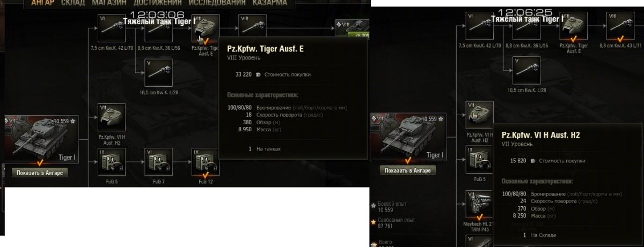Open the Maybach HL 210 TRM P45 engine
This screenshot has width=644, height=247.
479,205
